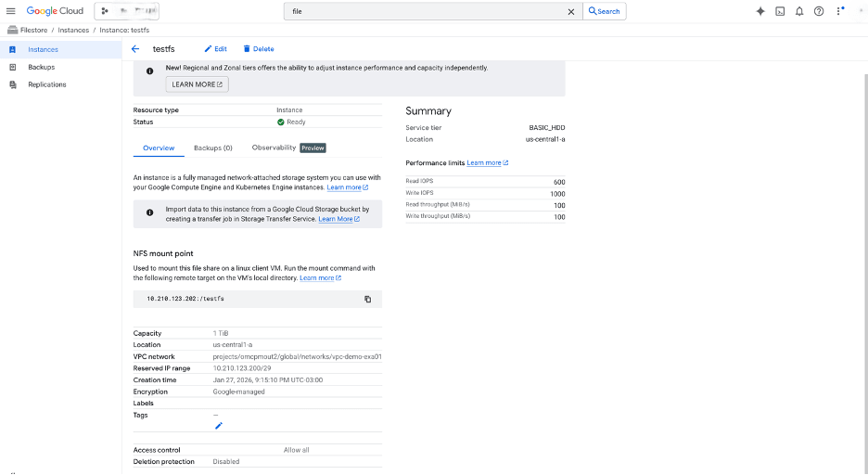This screenshot has height=475, width=868.
Task: Delete the testfs instance
Action: pos(259,49)
